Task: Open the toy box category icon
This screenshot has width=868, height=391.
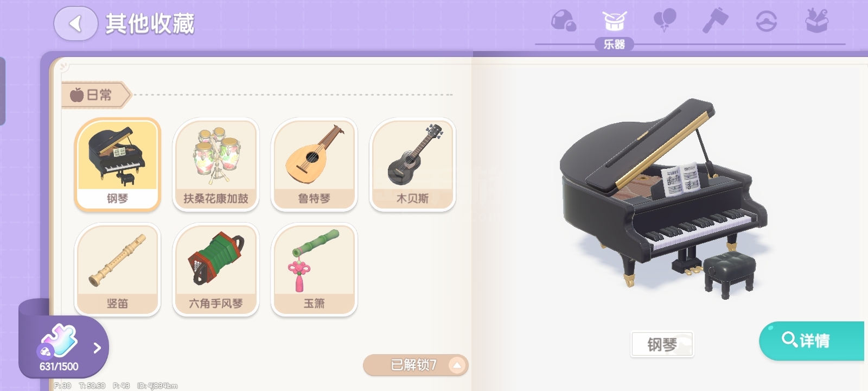Action: [816, 21]
